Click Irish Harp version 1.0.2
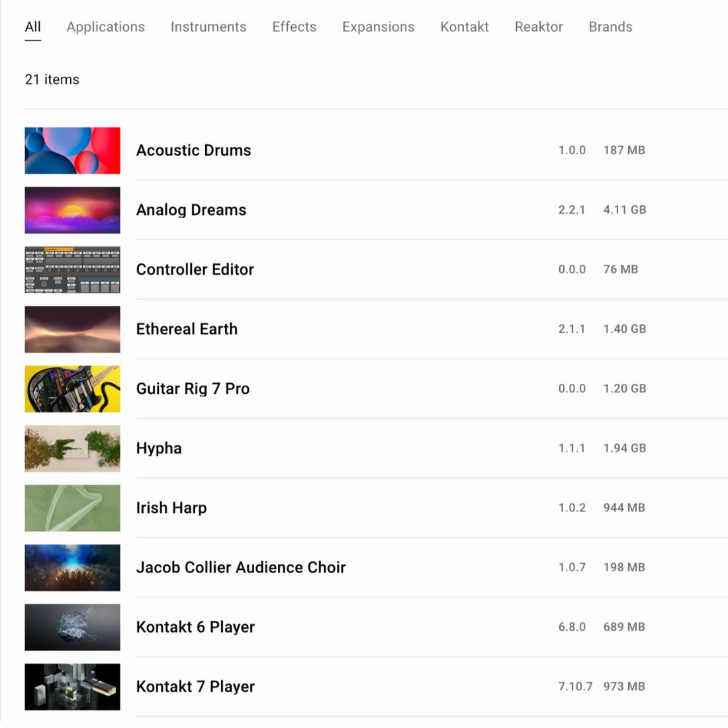This screenshot has height=728, width=728. pyautogui.click(x=572, y=508)
